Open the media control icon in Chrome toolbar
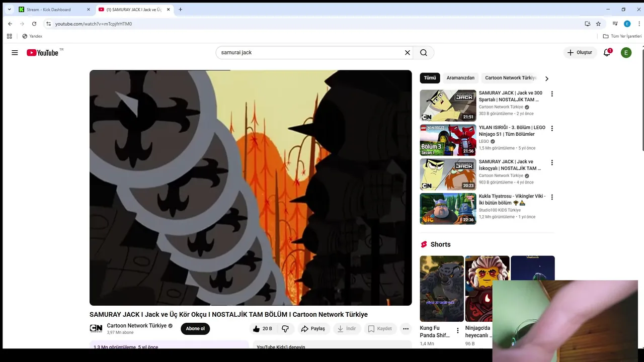The width and height of the screenshot is (644, 362). point(615,24)
